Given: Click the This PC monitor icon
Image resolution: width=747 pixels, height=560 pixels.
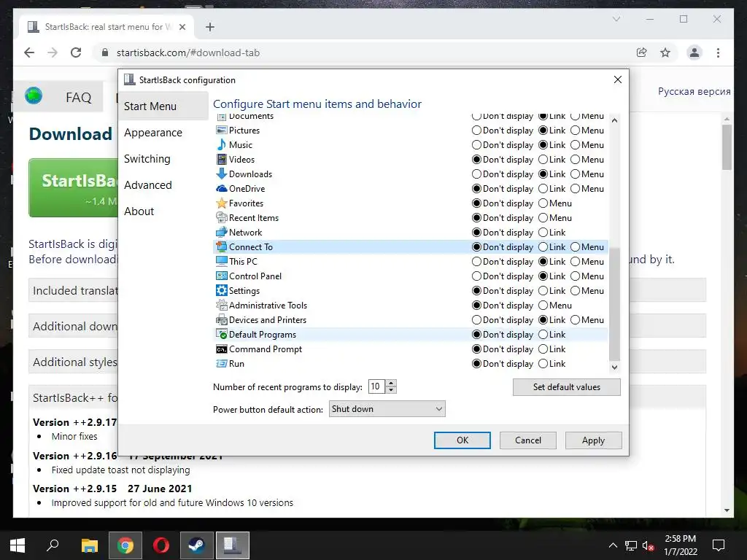Looking at the screenshot, I should pos(222,262).
